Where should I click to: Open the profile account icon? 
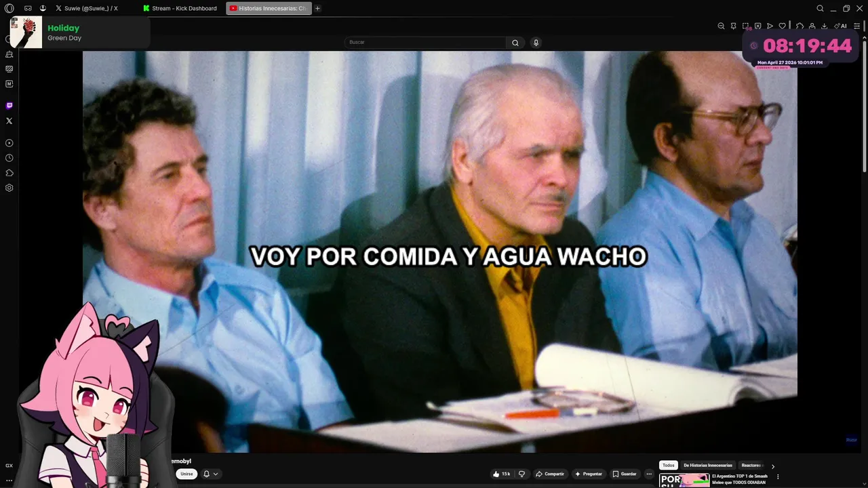pyautogui.click(x=812, y=26)
